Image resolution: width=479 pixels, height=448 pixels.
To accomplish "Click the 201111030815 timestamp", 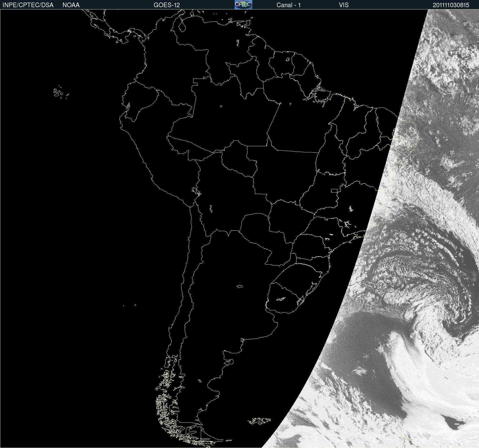I will tap(451, 5).
